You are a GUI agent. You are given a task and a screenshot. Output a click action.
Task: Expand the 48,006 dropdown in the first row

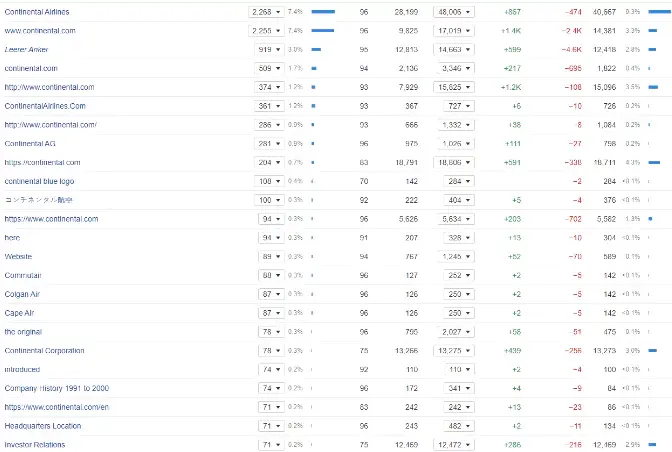pos(455,12)
